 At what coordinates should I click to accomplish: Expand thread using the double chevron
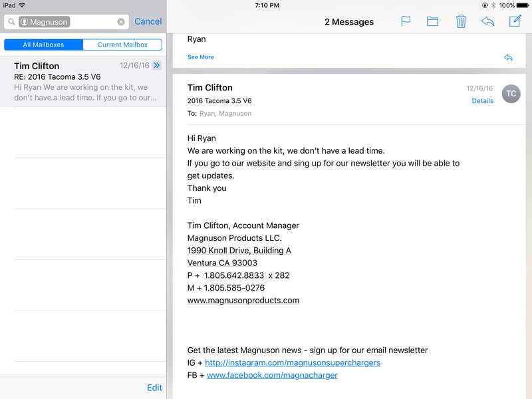[156, 65]
